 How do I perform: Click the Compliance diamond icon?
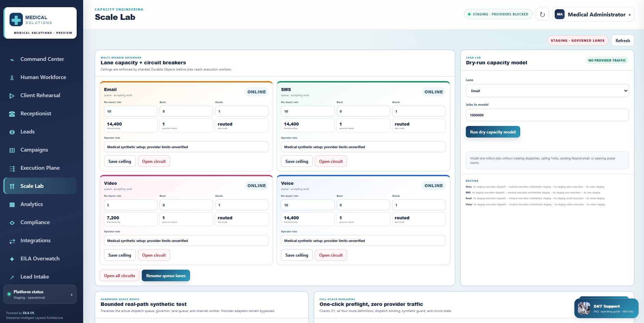pyautogui.click(x=12, y=223)
